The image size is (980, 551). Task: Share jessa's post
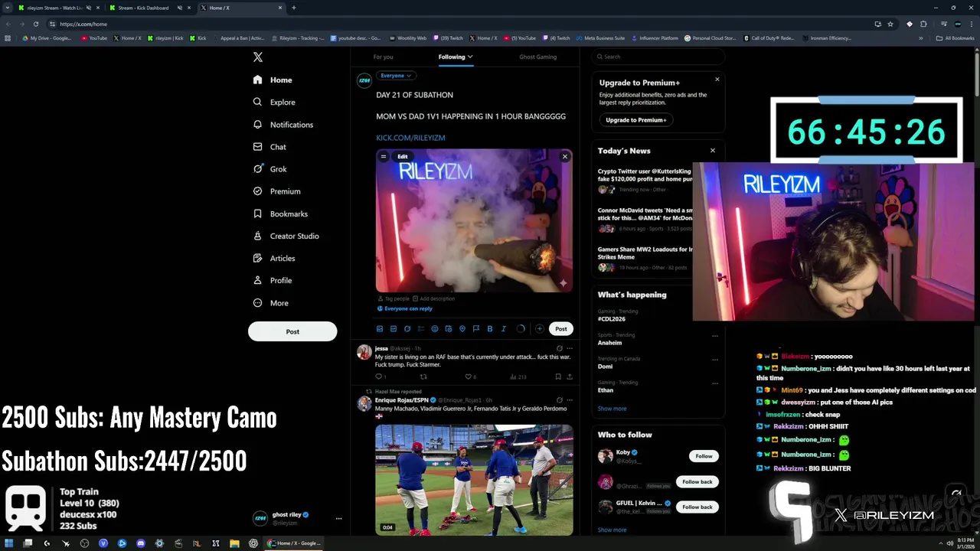[x=570, y=377]
